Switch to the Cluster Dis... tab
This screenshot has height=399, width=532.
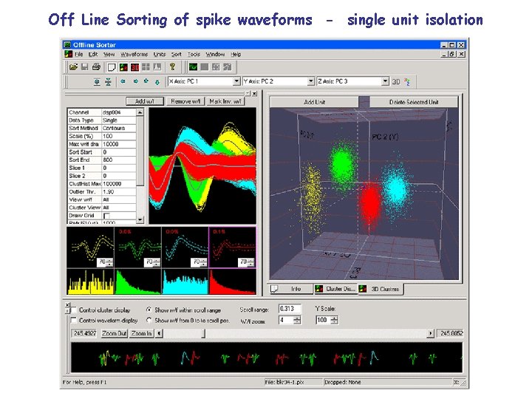(335, 289)
